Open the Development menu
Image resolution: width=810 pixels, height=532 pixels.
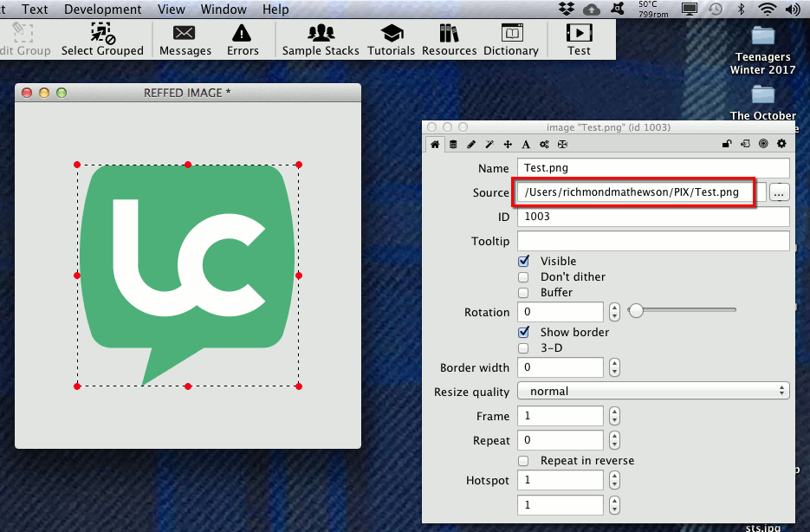point(103,10)
